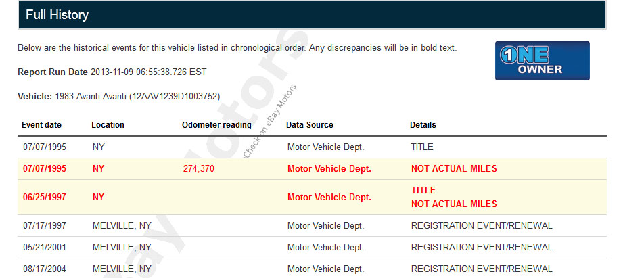The height and width of the screenshot is (278, 644).
Task: Click NOT ACTUAL MILES beside the 274,370 reading
Action: 454,169
